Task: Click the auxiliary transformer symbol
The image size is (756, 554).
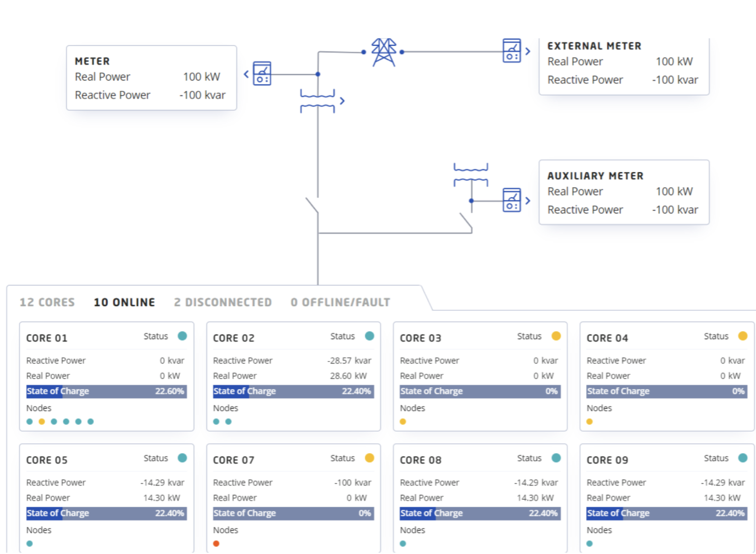Action: [470, 175]
